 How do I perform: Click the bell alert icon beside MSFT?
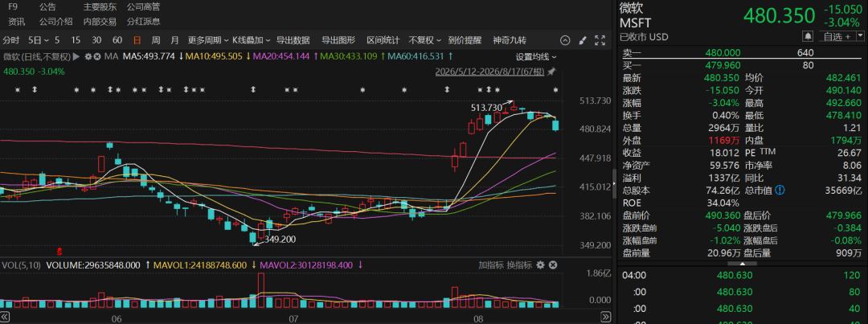click(x=808, y=36)
